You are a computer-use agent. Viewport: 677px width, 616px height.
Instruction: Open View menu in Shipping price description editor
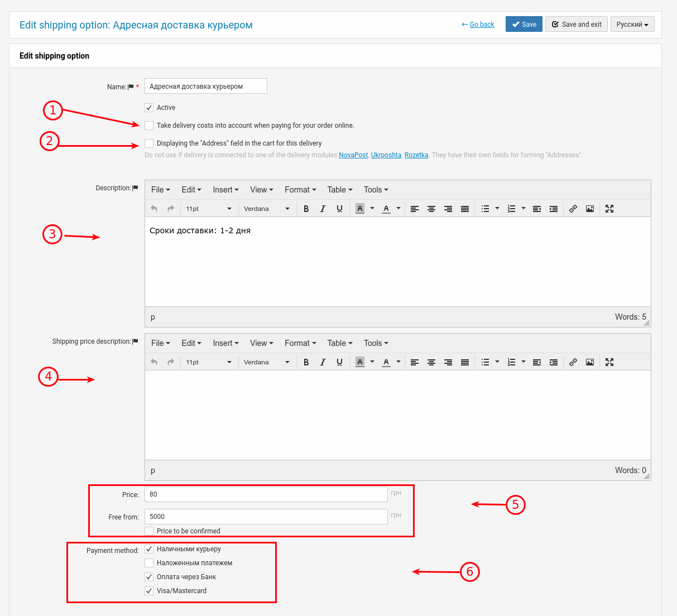[262, 343]
